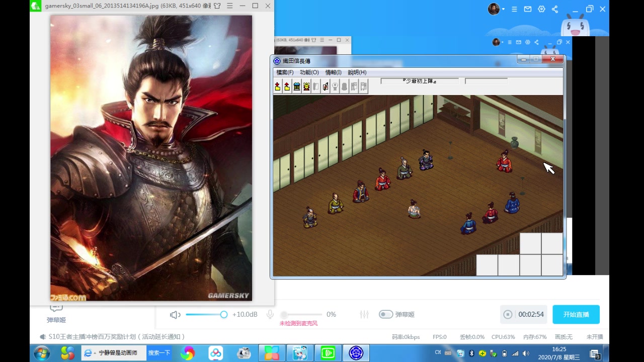The width and height of the screenshot is (644, 362).
Task: Select the seated lord in red near the vase
Action: pyautogui.click(x=504, y=162)
